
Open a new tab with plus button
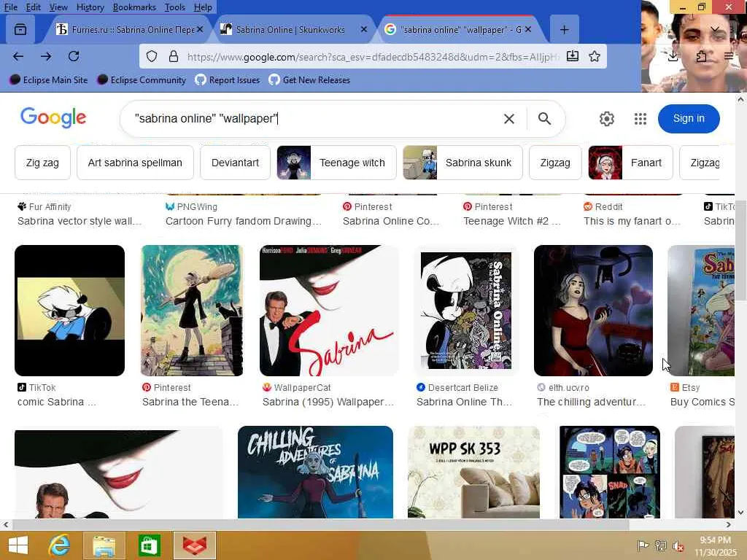(564, 29)
